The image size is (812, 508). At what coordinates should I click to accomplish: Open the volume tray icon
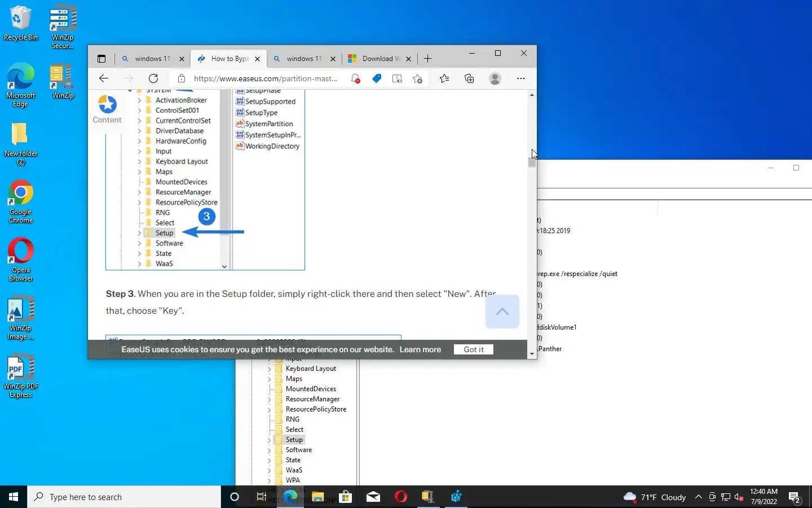pyautogui.click(x=739, y=497)
